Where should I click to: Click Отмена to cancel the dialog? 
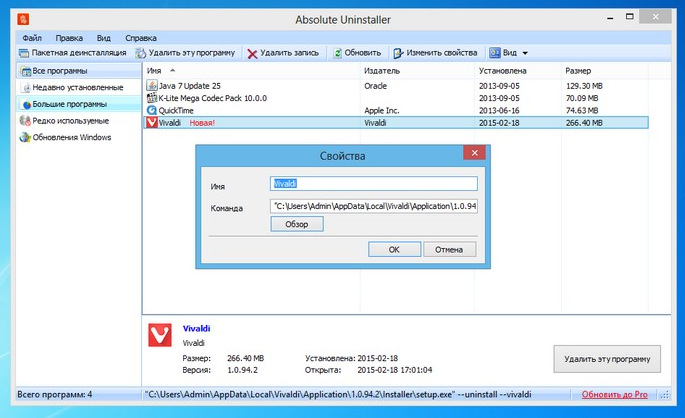pyautogui.click(x=449, y=249)
